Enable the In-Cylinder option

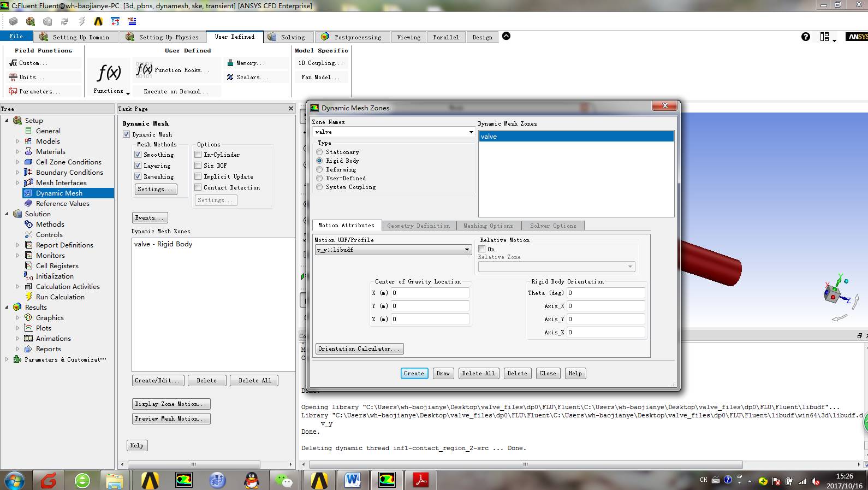pyautogui.click(x=198, y=155)
